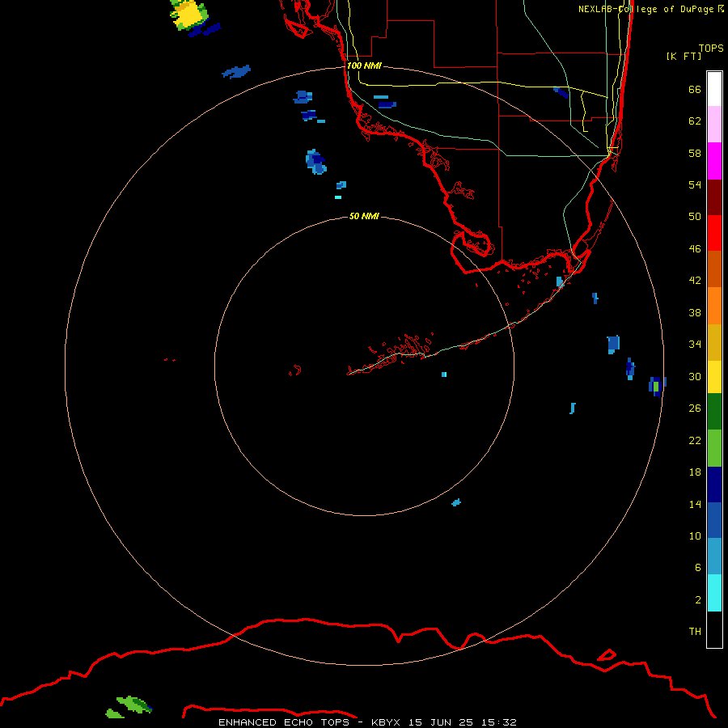Click the "14" legend value
Viewport: 728px width, 728px height.
[695, 504]
